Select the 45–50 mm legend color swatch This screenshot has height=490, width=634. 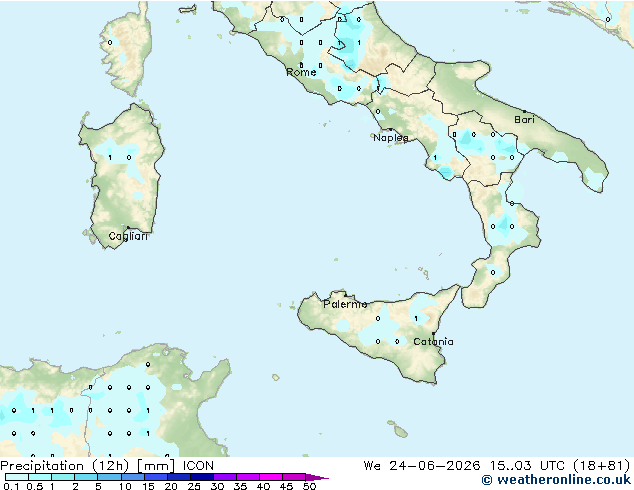pyautogui.click(x=294, y=477)
